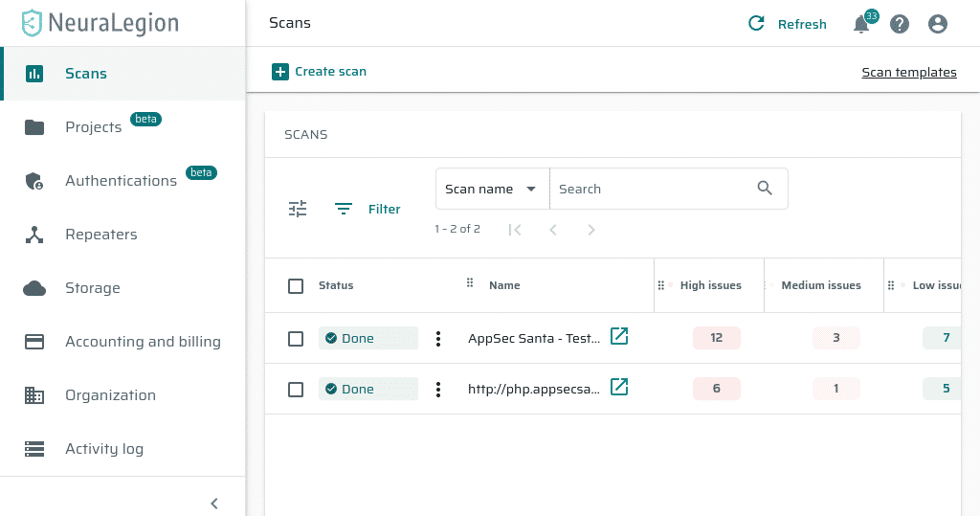
Task: Open the Storage section
Action: tap(123, 288)
